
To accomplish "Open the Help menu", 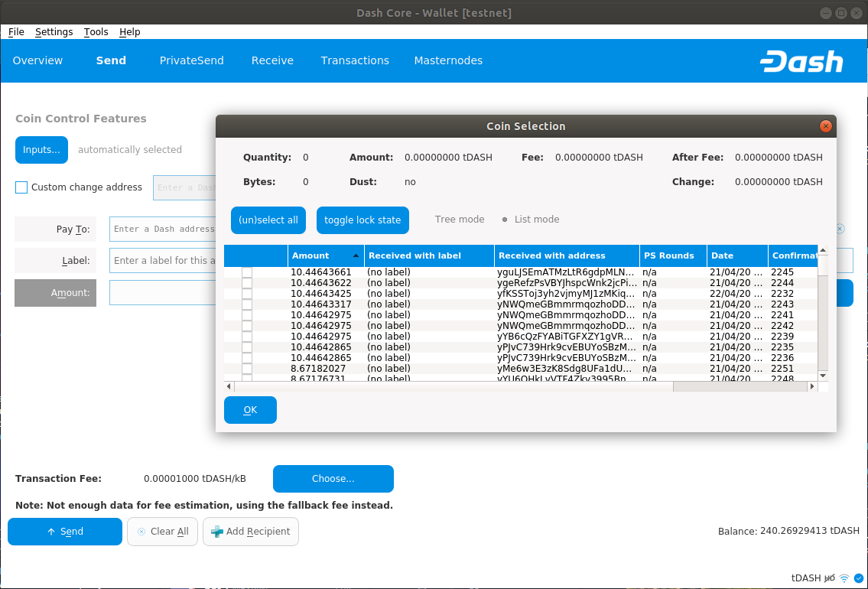I will 129,32.
